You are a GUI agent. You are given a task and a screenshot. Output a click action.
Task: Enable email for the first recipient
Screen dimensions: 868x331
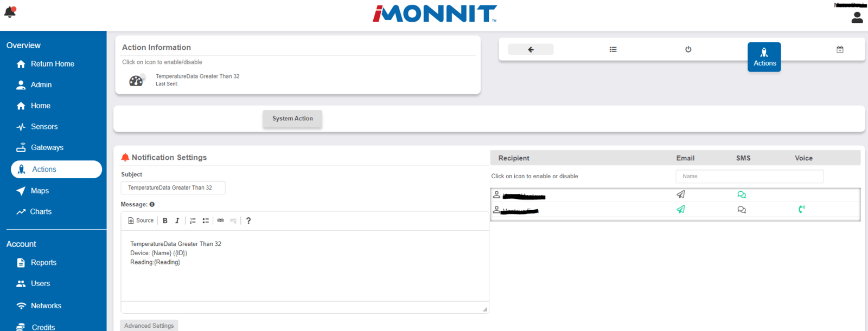tap(681, 194)
